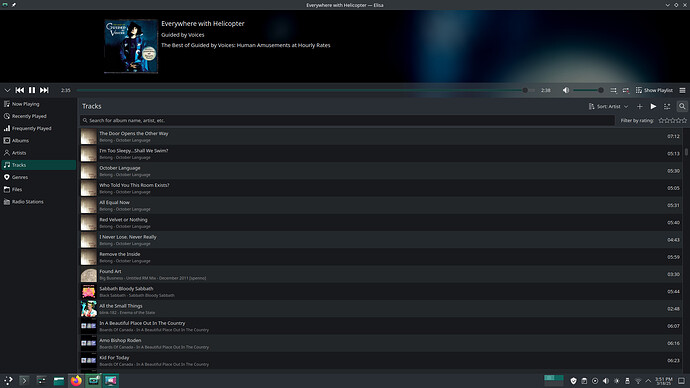Select track Sabbath Bloody Sabbath
Viewport: 690px width, 388px height.
coord(381,292)
